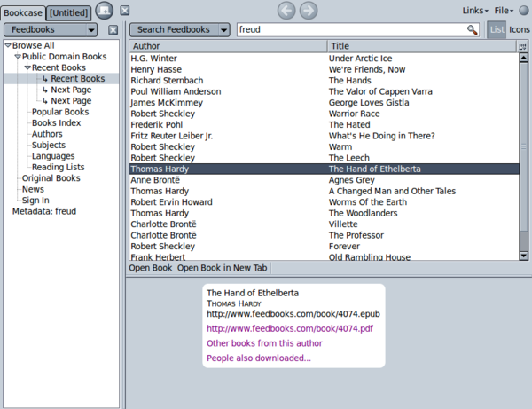
Task: Select Languages in the tree
Action: (53, 156)
